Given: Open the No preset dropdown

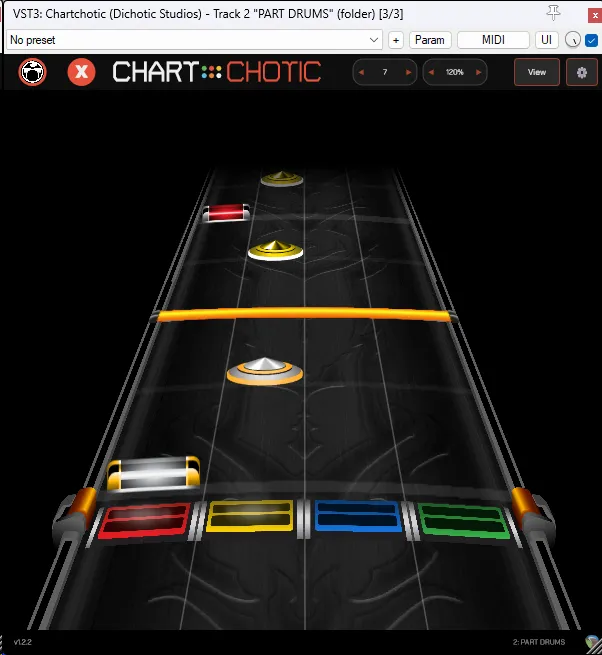Looking at the screenshot, I should (x=194, y=40).
